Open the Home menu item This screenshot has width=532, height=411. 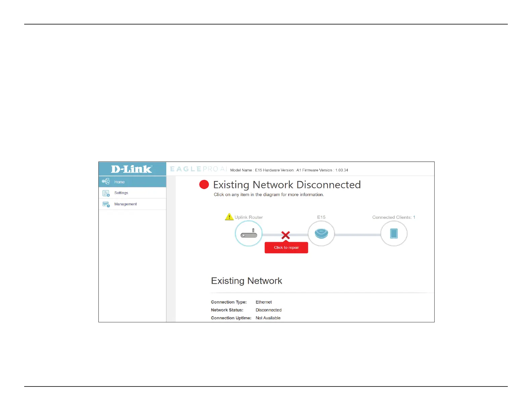pos(132,182)
